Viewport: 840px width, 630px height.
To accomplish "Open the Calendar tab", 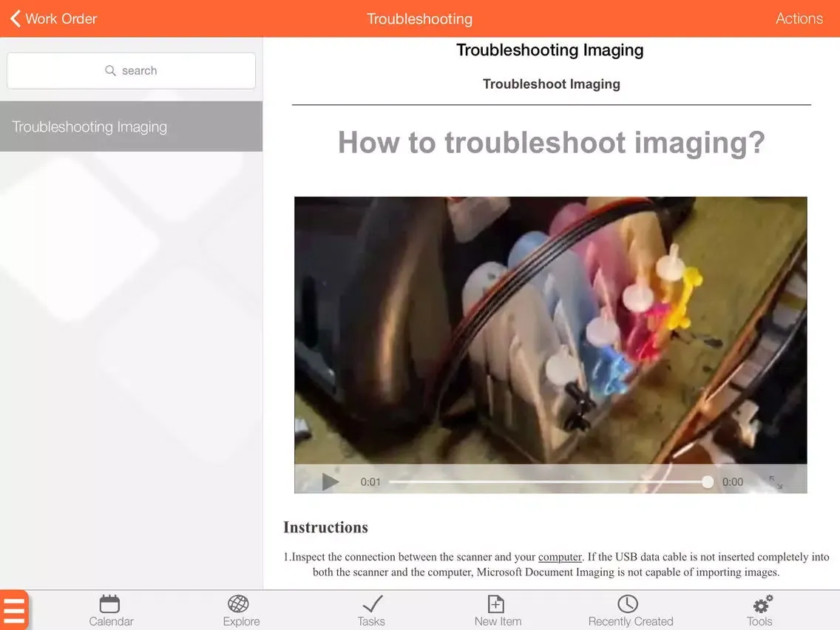I will [x=111, y=611].
